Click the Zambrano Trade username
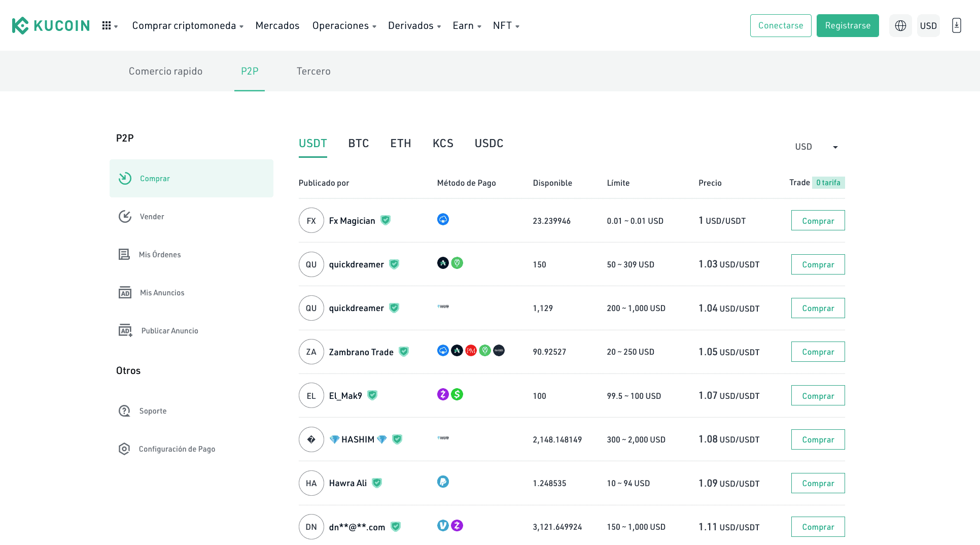The width and height of the screenshot is (980, 545). coord(361,352)
